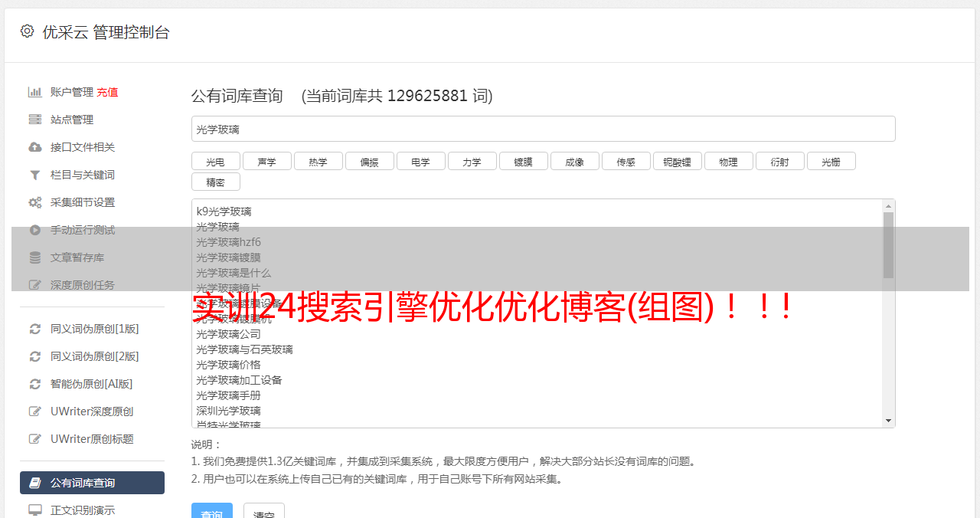Click the cloud upload icon for 接口文件相关
This screenshot has height=518, width=980.
(x=35, y=147)
